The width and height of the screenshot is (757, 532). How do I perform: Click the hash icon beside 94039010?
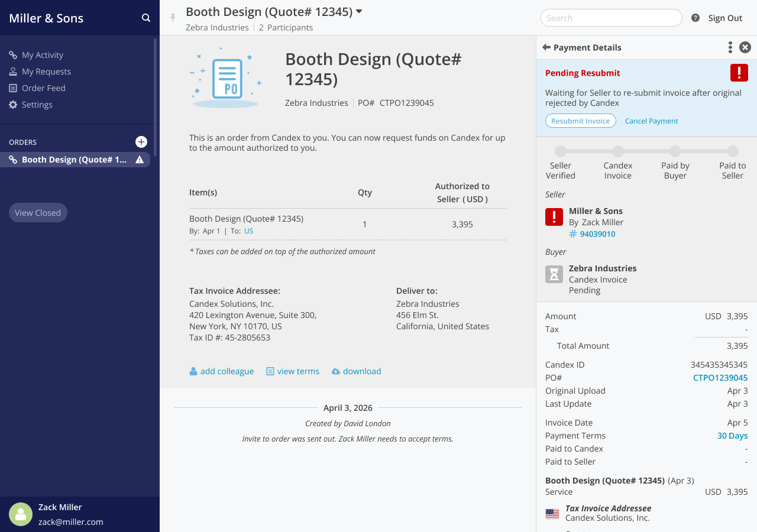pyautogui.click(x=573, y=234)
